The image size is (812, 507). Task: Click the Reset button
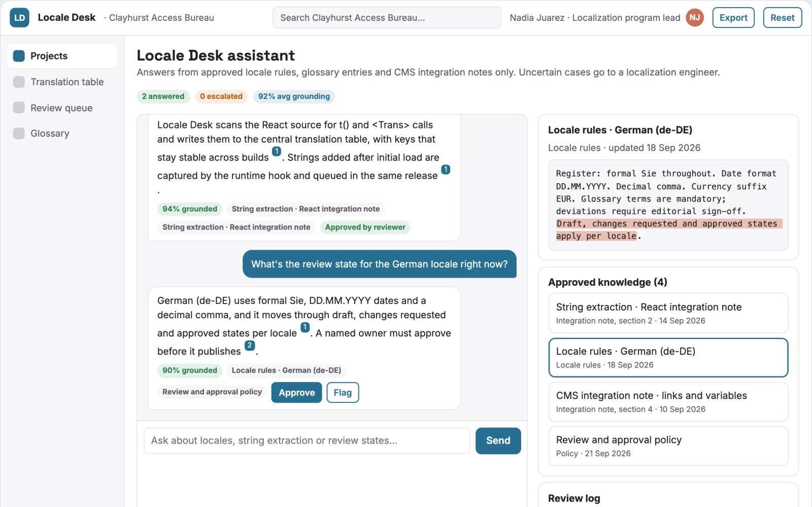point(782,18)
